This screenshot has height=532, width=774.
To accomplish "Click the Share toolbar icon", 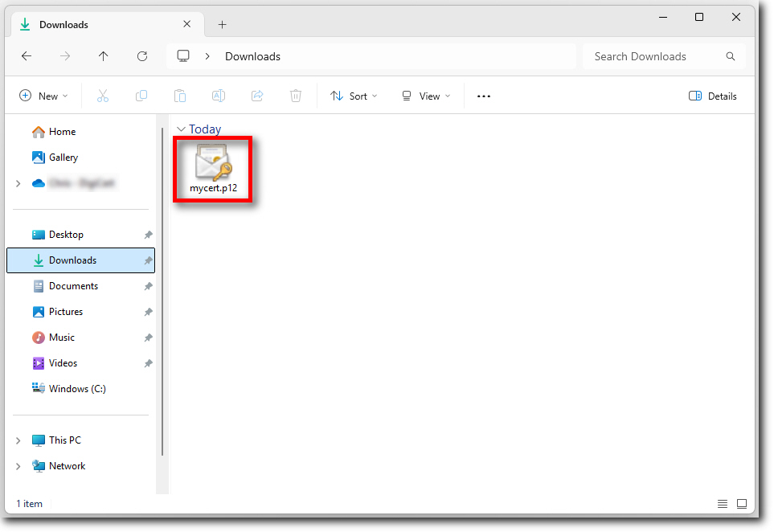I will [257, 96].
